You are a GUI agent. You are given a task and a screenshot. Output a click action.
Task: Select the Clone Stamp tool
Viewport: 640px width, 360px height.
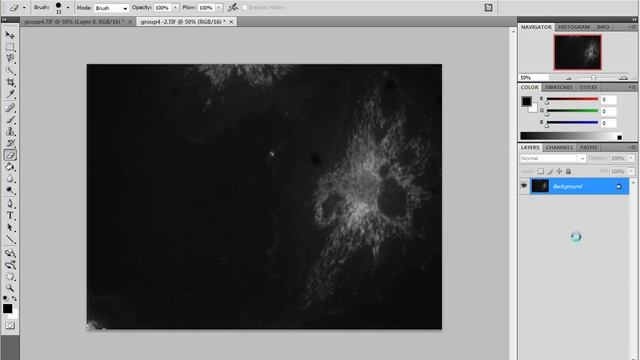point(10,131)
